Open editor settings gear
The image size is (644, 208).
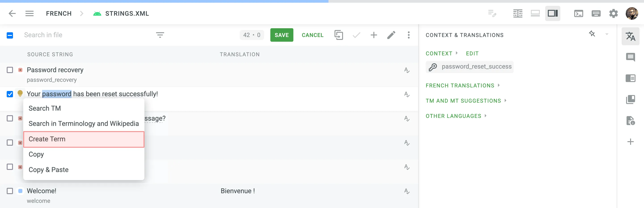click(614, 13)
